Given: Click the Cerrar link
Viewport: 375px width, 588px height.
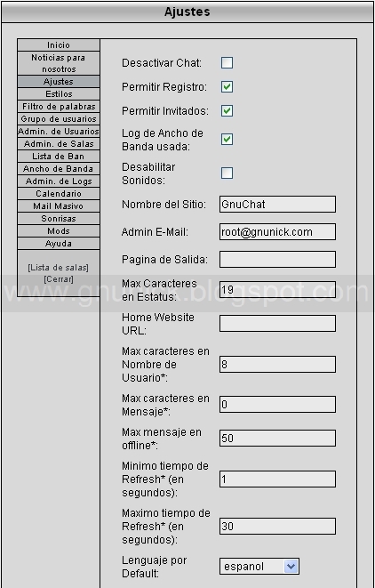Looking at the screenshot, I should tap(59, 279).
